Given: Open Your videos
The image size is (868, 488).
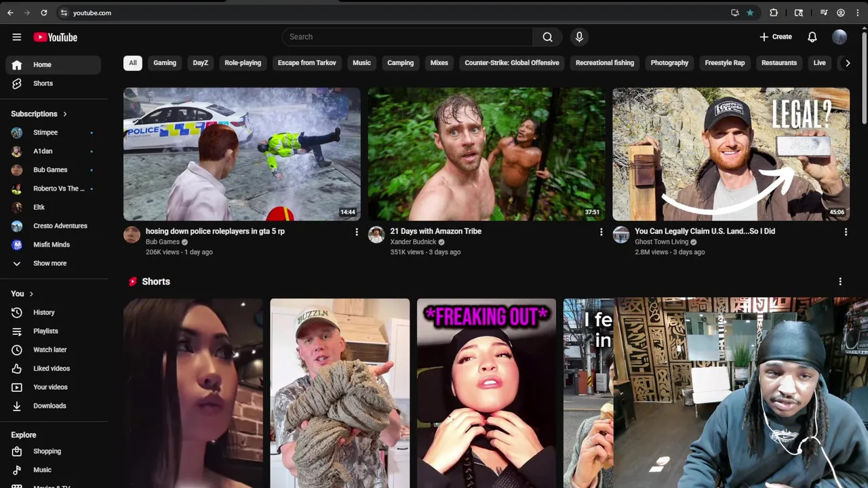Looking at the screenshot, I should [54, 387].
